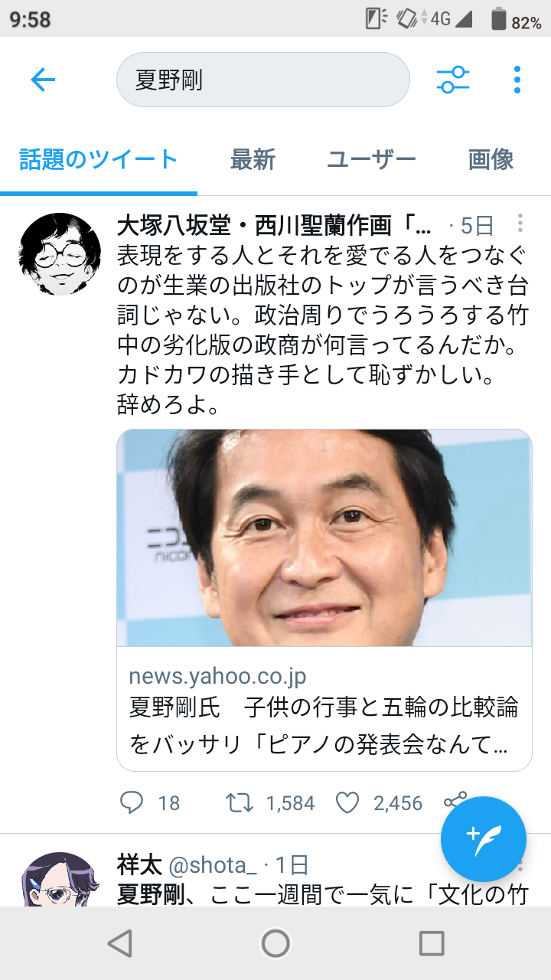
Task: Tap the Android home navigation button
Action: (x=275, y=943)
